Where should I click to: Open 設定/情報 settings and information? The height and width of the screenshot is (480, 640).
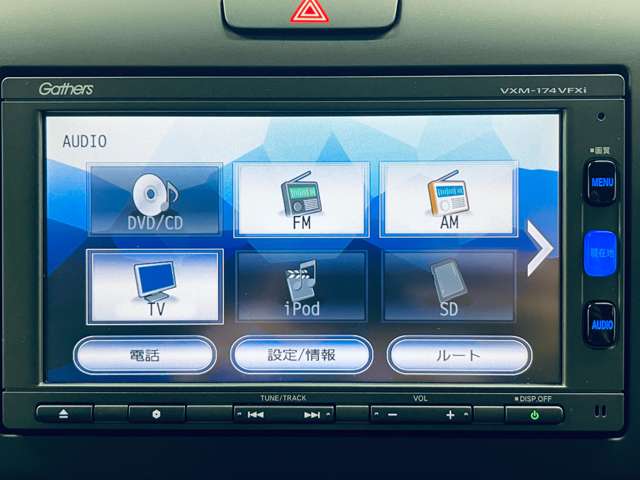pos(301,355)
